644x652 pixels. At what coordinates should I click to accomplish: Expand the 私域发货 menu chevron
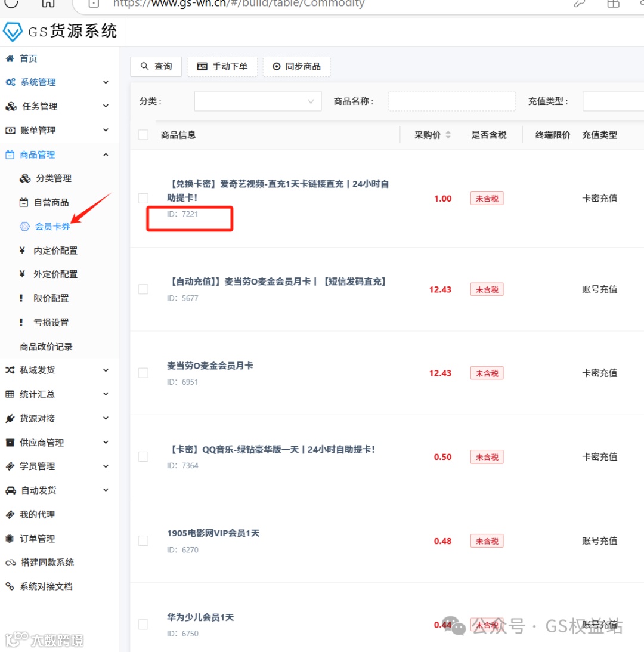tap(106, 370)
